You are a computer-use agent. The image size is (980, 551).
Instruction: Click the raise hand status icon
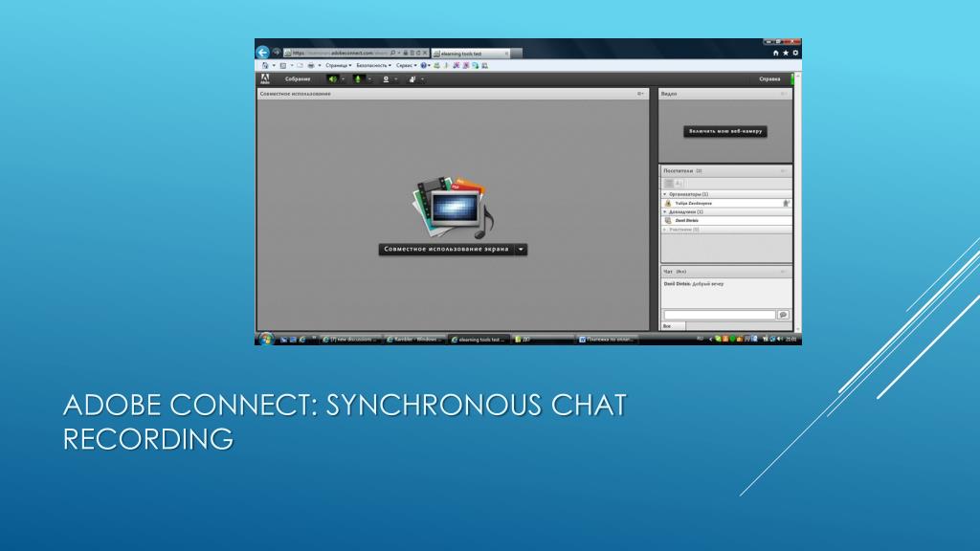[412, 79]
